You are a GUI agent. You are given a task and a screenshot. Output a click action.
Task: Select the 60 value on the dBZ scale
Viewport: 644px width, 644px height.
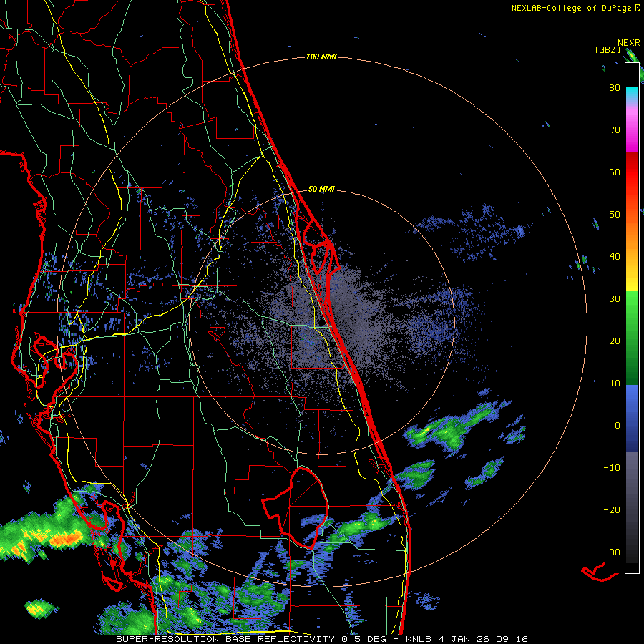pos(615,172)
